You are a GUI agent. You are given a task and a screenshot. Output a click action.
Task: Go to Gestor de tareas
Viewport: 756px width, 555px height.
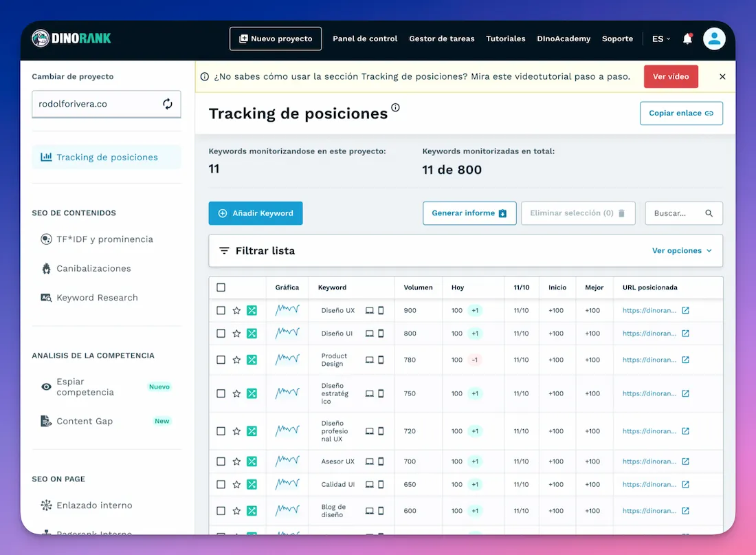(442, 39)
